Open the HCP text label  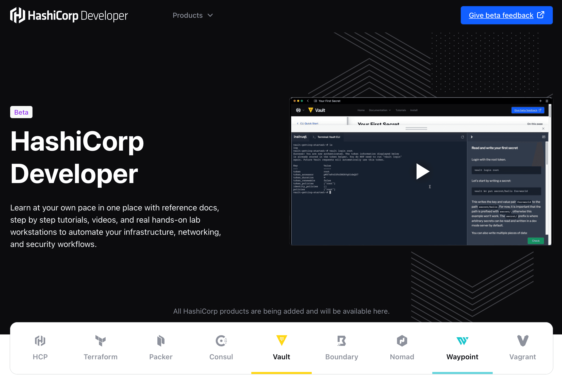[x=40, y=357]
